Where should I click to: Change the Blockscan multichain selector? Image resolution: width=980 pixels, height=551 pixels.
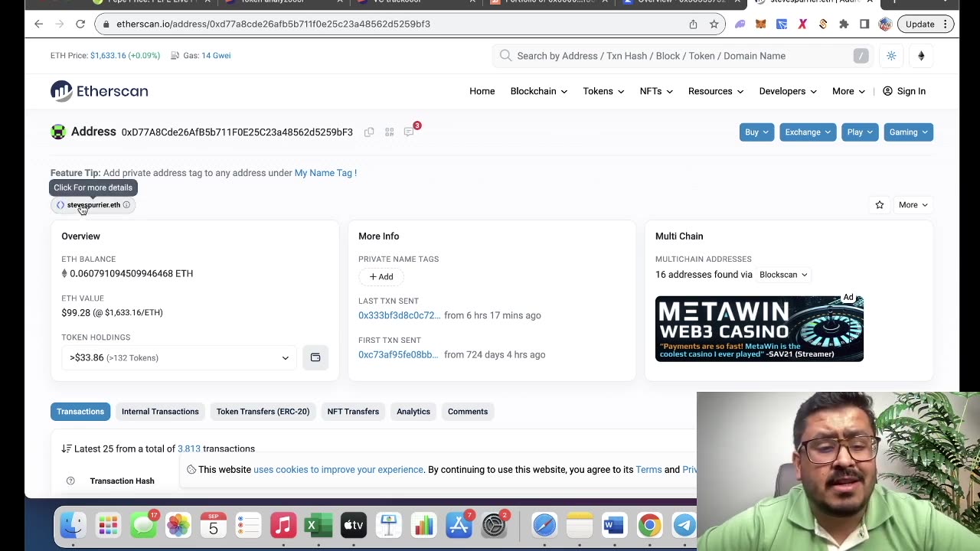(783, 275)
